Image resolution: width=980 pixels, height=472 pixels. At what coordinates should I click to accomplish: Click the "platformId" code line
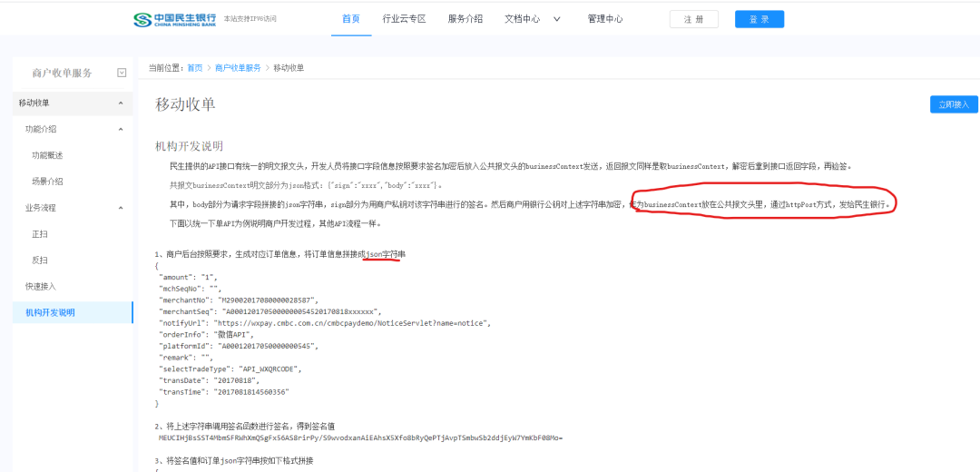(239, 346)
